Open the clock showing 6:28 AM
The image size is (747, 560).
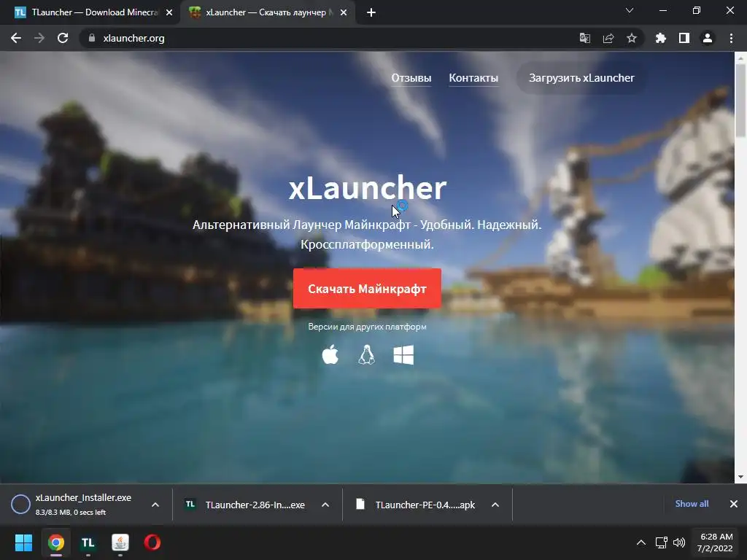point(715,542)
